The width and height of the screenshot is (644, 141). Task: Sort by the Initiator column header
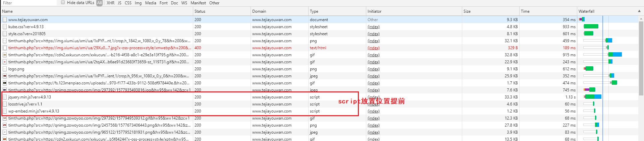(x=414, y=11)
